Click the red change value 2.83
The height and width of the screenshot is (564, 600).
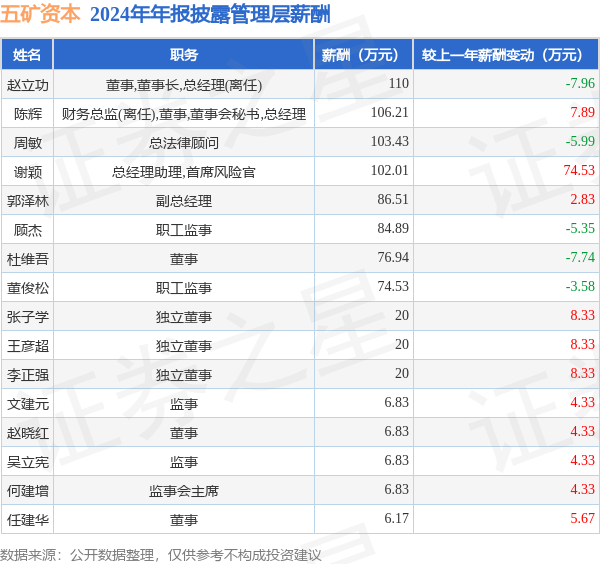click(x=582, y=199)
